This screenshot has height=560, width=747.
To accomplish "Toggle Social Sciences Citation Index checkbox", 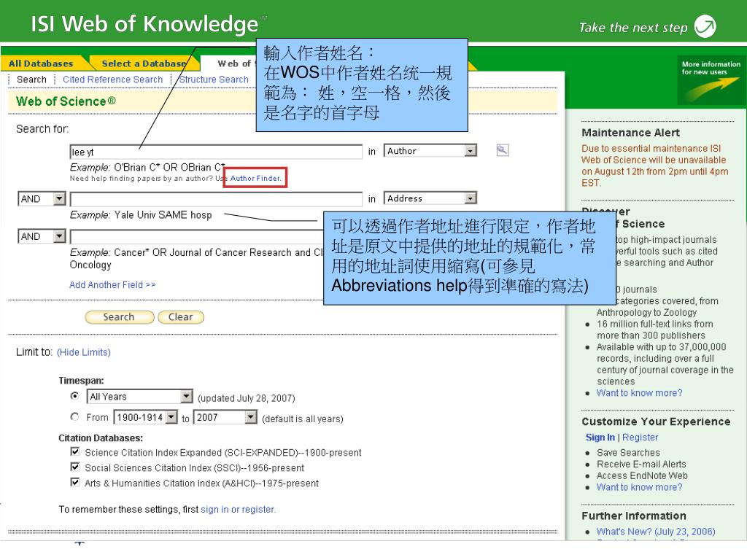I will [x=75, y=467].
